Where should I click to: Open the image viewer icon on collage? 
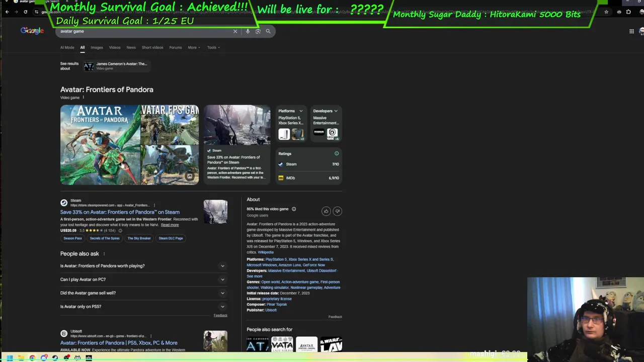click(x=190, y=176)
